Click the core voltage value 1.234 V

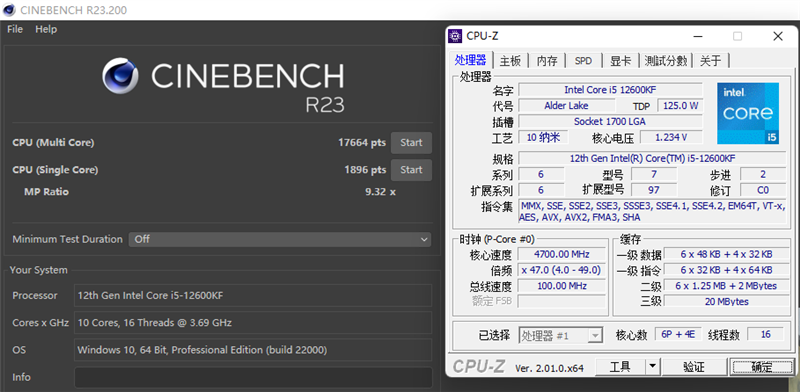[x=671, y=137]
